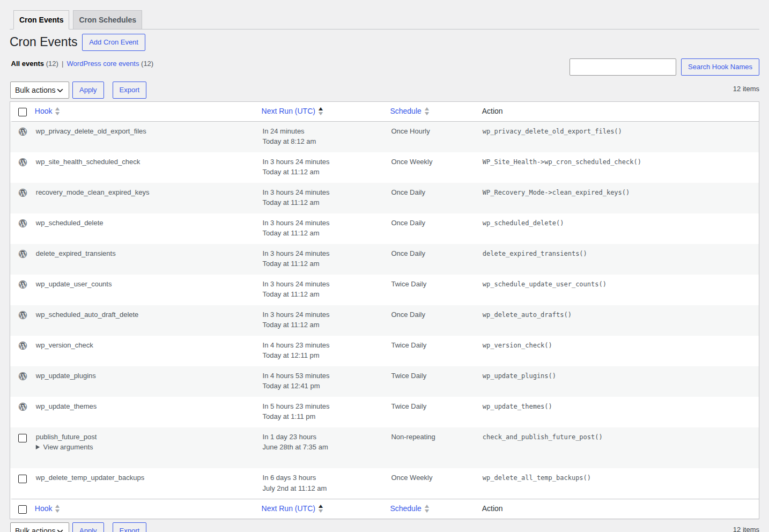Click sort arrows next to top Schedule header

pos(427,111)
